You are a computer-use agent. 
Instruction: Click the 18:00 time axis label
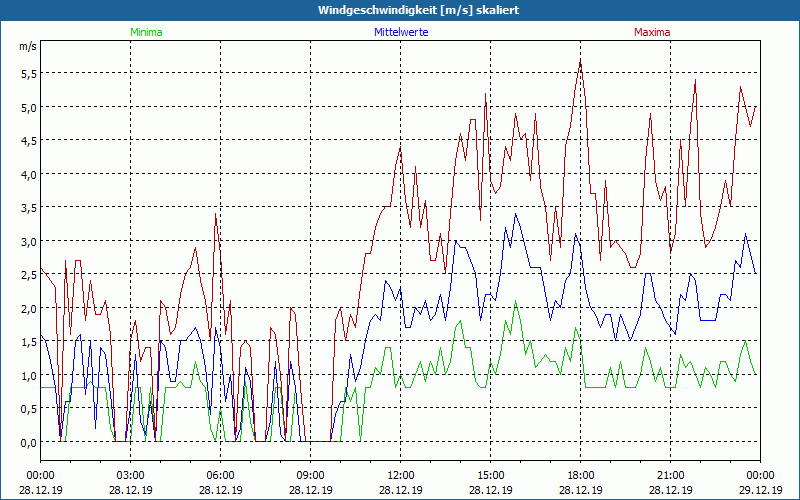[581, 476]
